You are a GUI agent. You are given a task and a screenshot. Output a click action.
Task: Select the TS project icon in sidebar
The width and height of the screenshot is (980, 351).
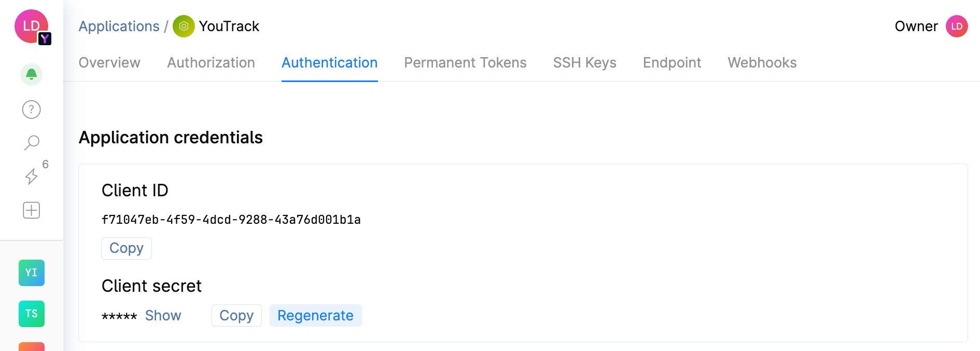31,314
